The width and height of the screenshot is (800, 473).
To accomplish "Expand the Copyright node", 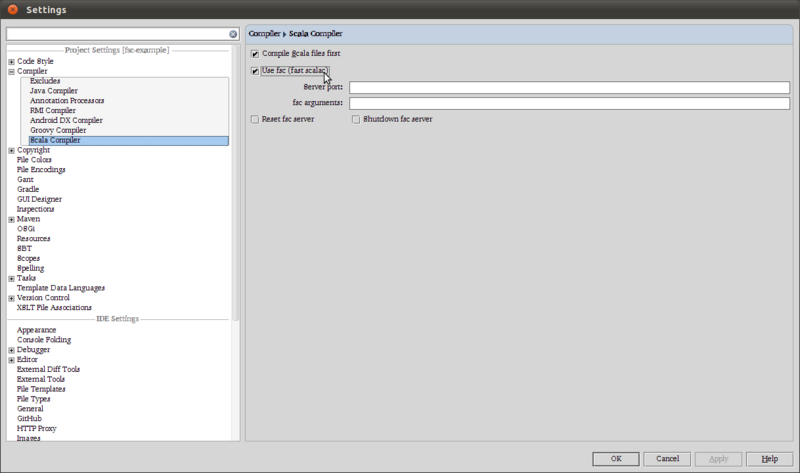I will [x=11, y=151].
